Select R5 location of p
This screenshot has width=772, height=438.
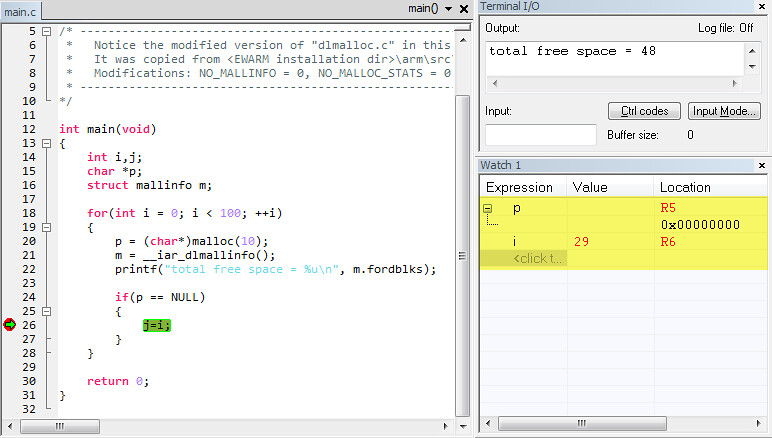click(668, 208)
